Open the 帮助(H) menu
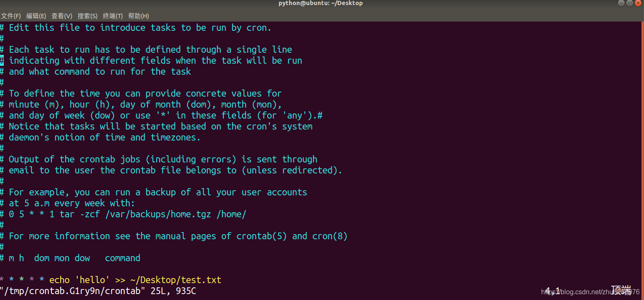 pos(138,16)
